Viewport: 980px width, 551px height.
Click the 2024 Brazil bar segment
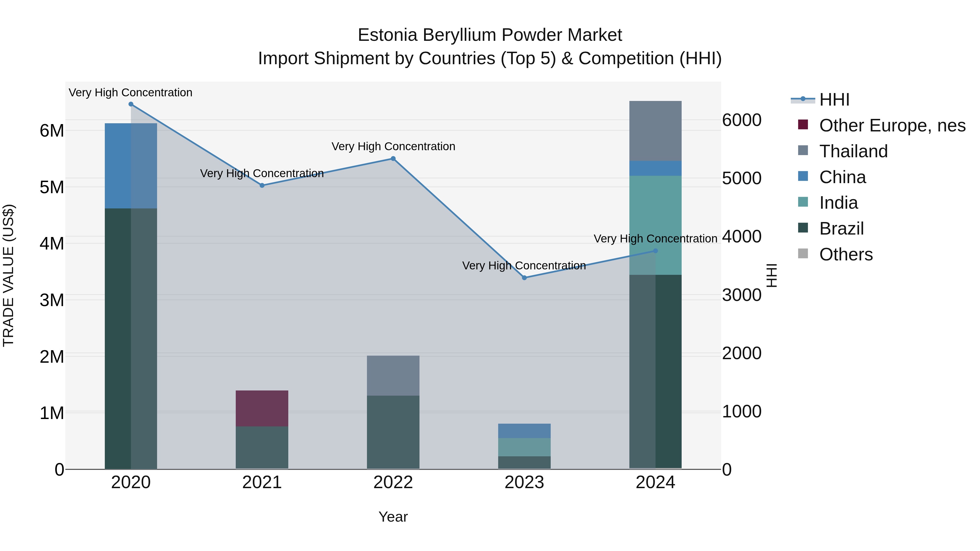656,371
